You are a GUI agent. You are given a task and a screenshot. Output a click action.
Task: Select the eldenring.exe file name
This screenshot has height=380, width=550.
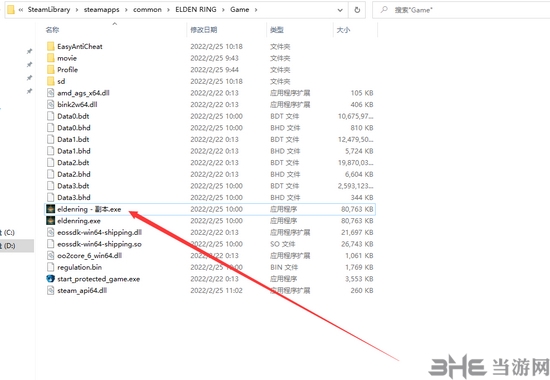(x=79, y=221)
